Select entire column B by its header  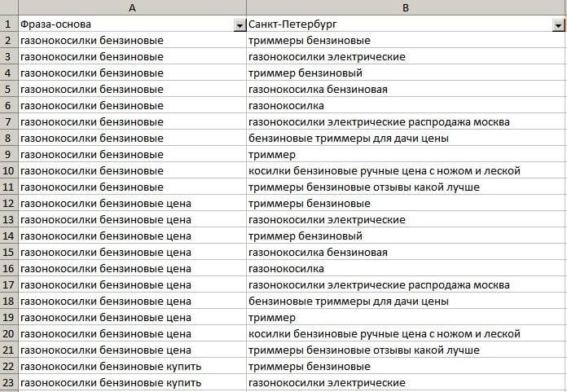coord(406,7)
